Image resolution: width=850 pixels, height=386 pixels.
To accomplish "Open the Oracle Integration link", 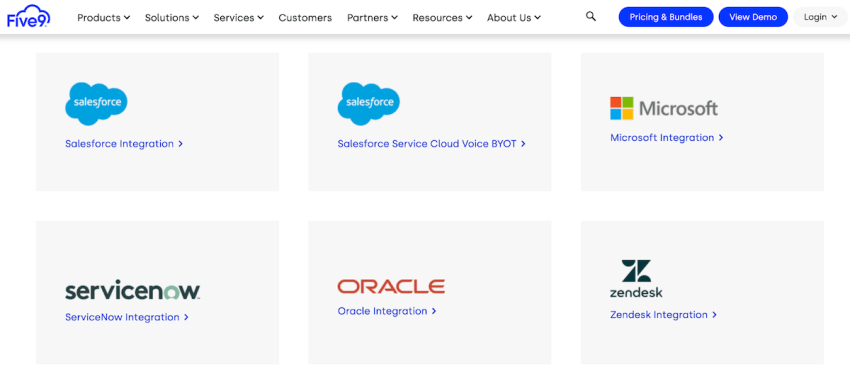I will [387, 311].
